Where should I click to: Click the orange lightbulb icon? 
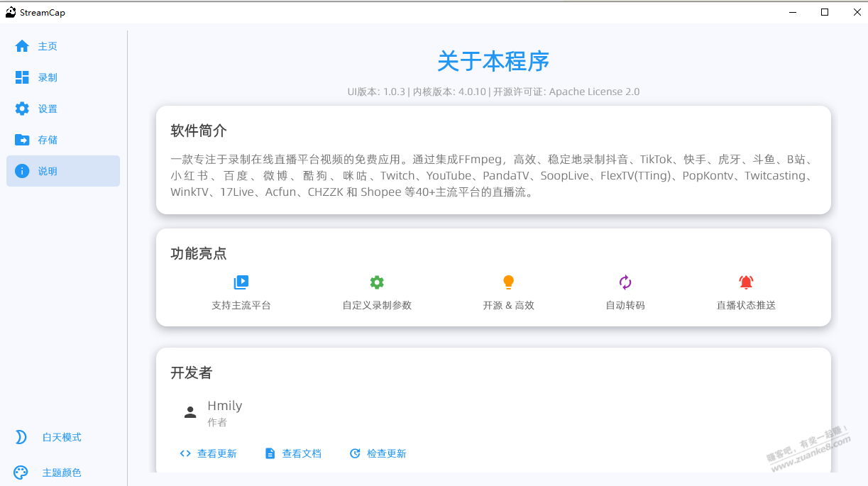[x=508, y=282]
